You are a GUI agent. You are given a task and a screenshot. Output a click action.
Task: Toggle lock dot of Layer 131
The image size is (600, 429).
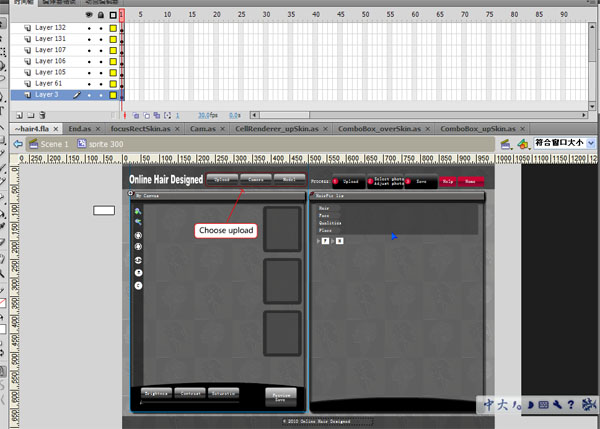point(101,39)
